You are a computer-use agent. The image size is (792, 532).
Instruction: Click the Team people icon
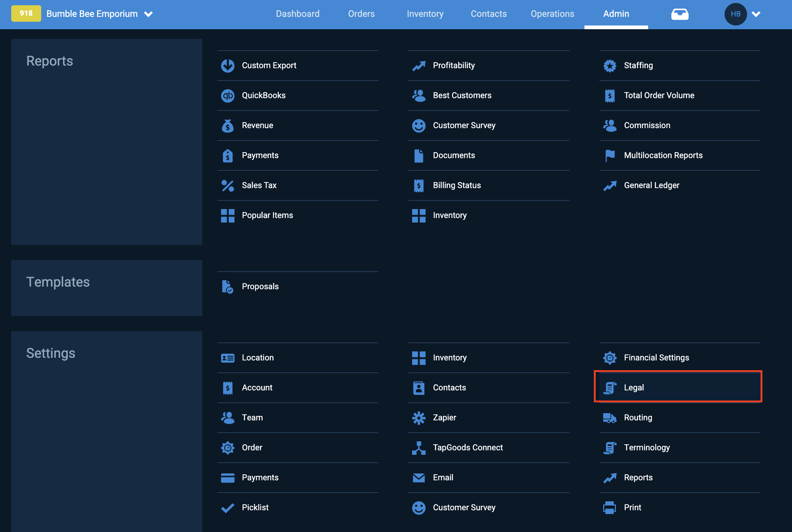228,418
